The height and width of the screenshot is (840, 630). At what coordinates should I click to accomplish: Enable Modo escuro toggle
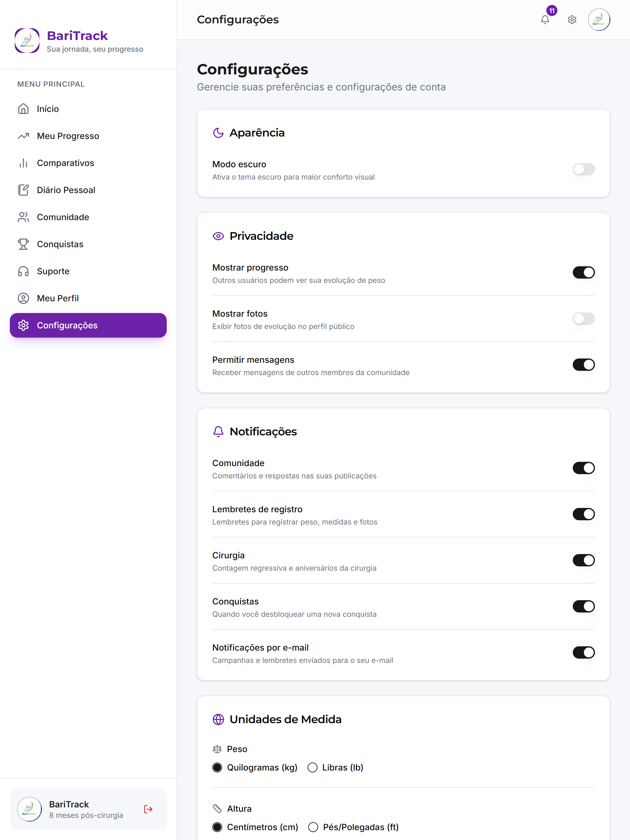pyautogui.click(x=584, y=169)
